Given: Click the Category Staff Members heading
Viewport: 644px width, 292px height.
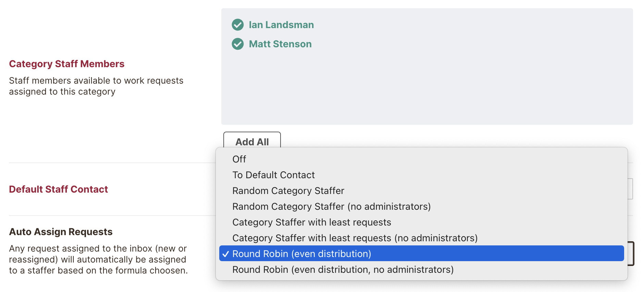Looking at the screenshot, I should click(x=66, y=64).
